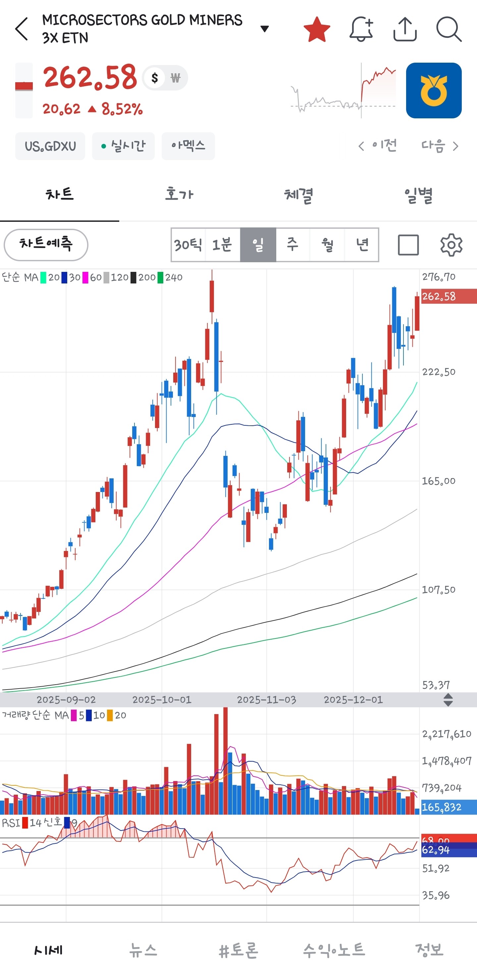Screen dimensions: 477x980
Task: Tap the blue medal app icon
Action: click(434, 91)
